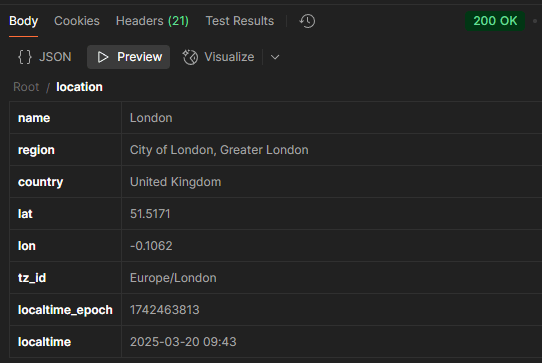This screenshot has width=542, height=363.
Task: Open the response history clock icon
Action: click(x=307, y=21)
